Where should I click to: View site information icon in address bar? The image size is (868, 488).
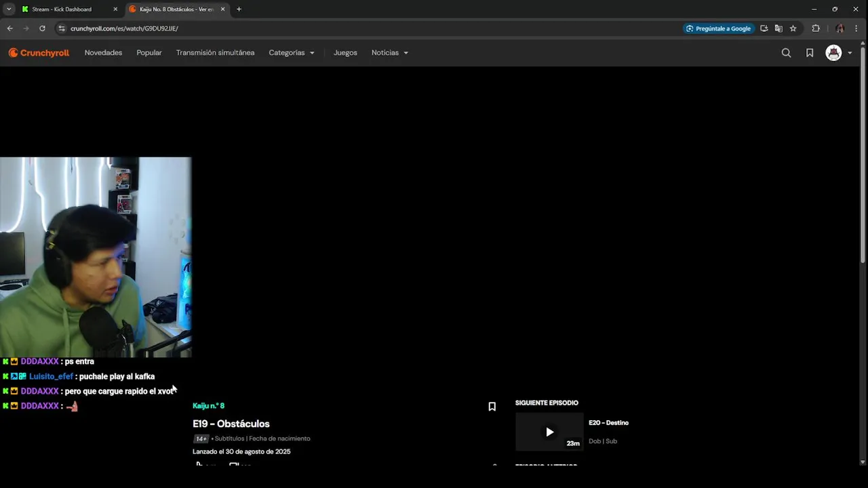(62, 28)
